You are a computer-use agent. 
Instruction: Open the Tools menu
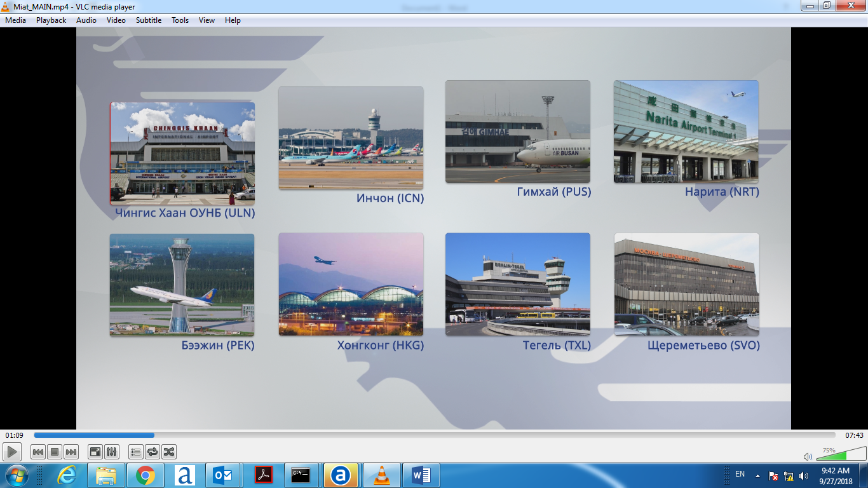(180, 20)
